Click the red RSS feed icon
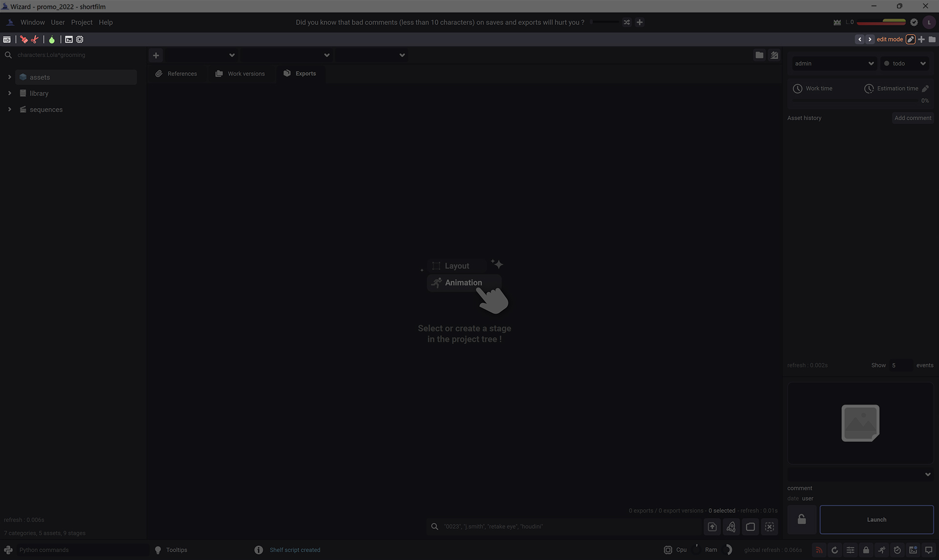Image resolution: width=939 pixels, height=560 pixels. pos(819,550)
